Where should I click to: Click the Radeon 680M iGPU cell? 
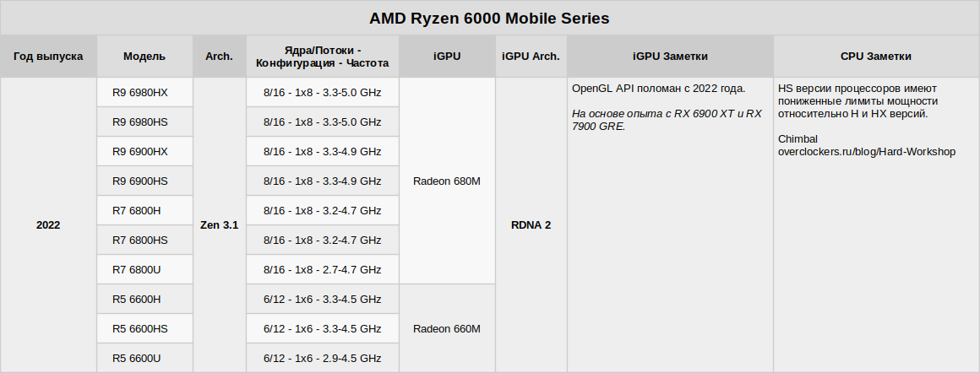click(447, 181)
